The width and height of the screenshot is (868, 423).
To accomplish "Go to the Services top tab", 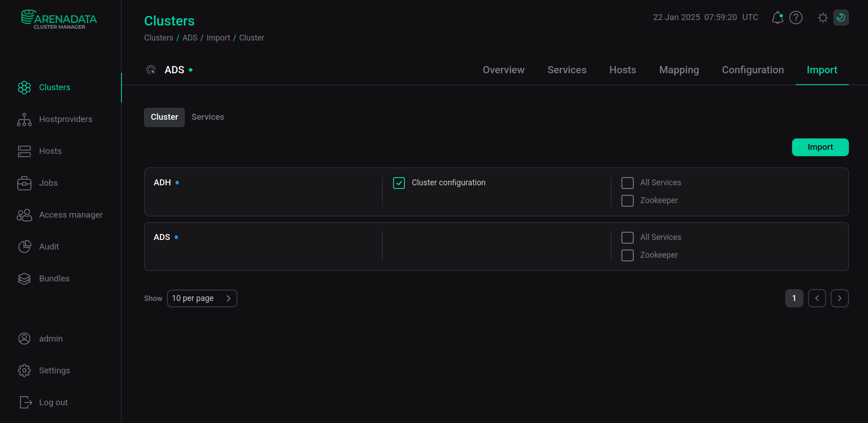I will [x=567, y=70].
